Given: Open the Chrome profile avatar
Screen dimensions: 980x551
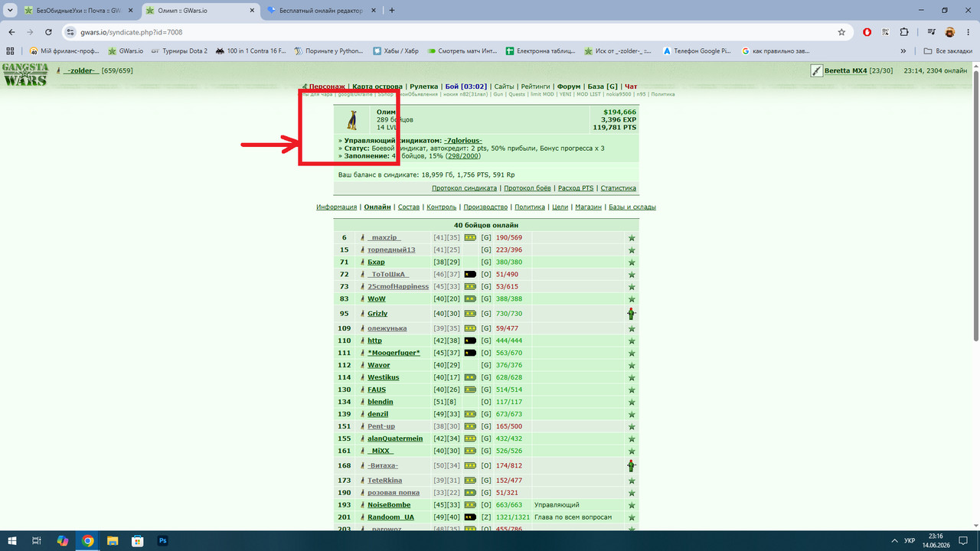Looking at the screenshot, I should click(x=949, y=32).
